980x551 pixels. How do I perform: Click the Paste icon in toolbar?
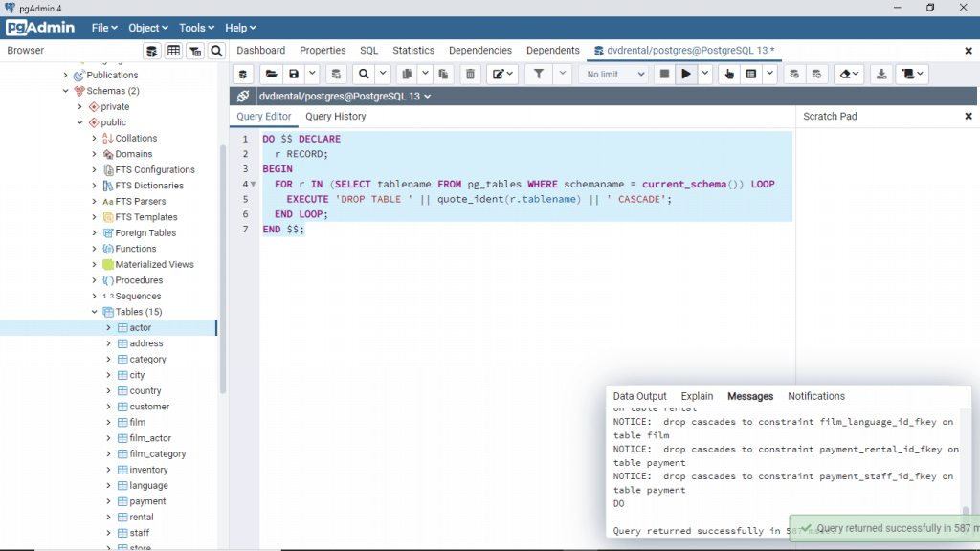444,75
